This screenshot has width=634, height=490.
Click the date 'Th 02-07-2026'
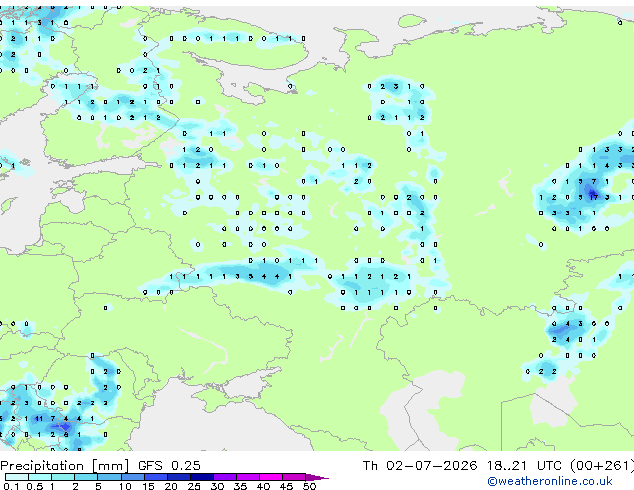pyautogui.click(x=420, y=465)
